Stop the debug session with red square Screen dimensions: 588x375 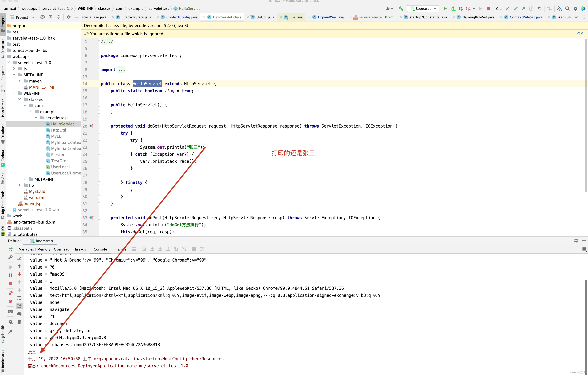pos(10,283)
